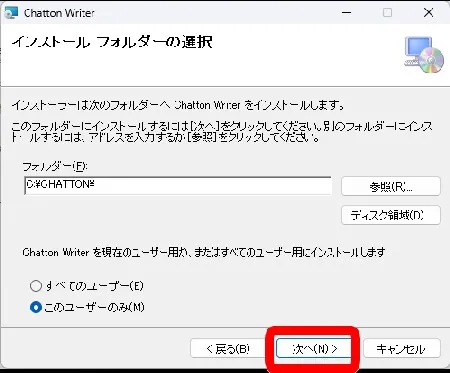Cancel installation with the キャンセル button

[x=401, y=349]
